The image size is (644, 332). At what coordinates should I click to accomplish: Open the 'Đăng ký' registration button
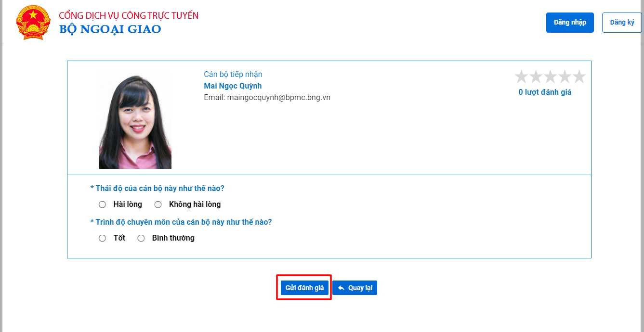tap(622, 23)
